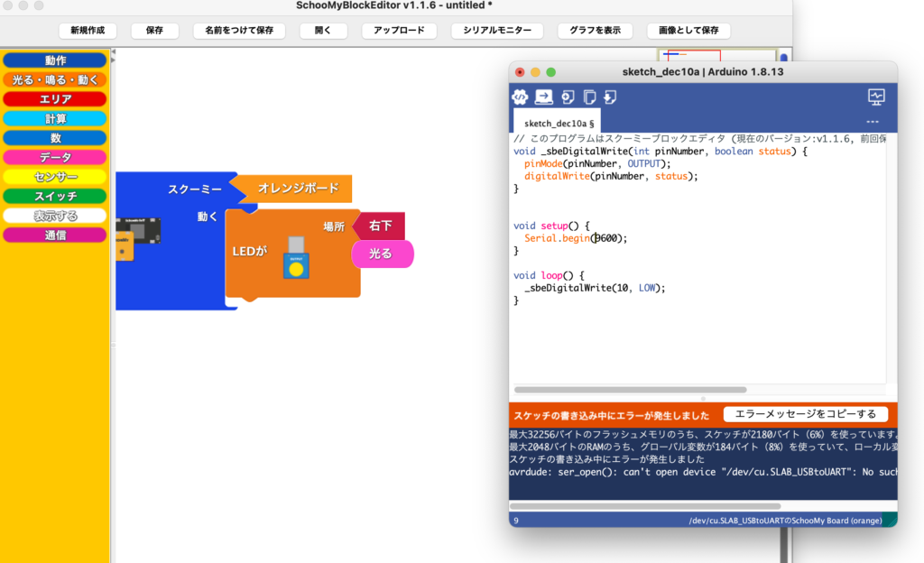Open Arduino Serial Monitor icon
Screen dimensions: 924x563
[876, 97]
